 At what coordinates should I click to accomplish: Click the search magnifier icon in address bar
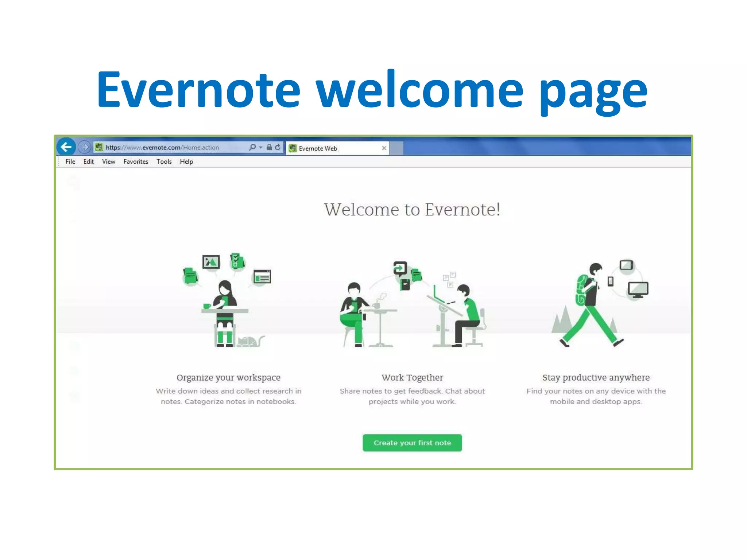click(252, 147)
